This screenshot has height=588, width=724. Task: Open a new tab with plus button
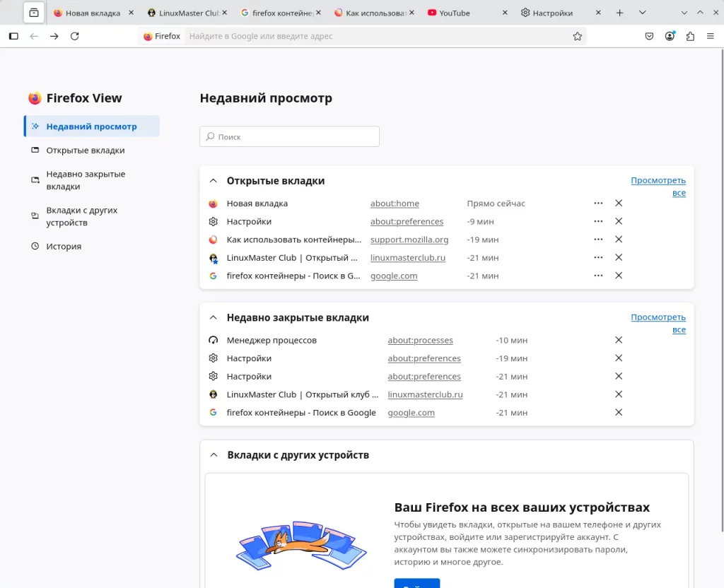point(619,13)
